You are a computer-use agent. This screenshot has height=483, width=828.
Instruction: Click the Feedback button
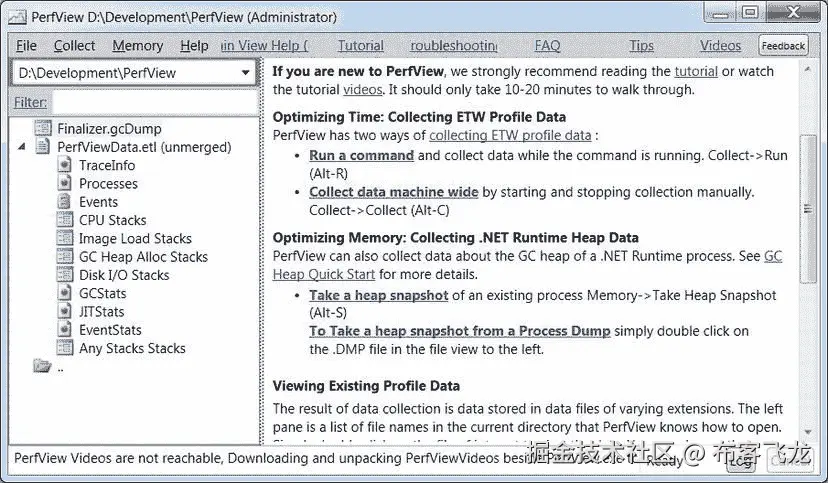tap(783, 46)
